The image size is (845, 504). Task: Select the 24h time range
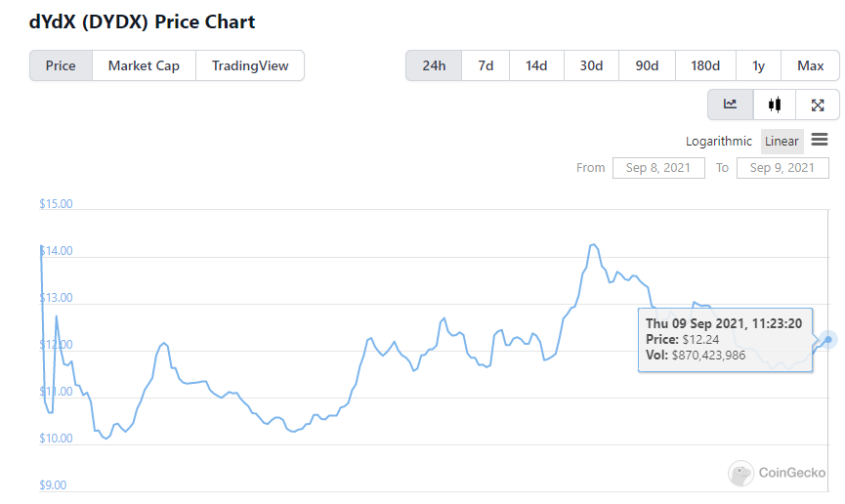[434, 65]
